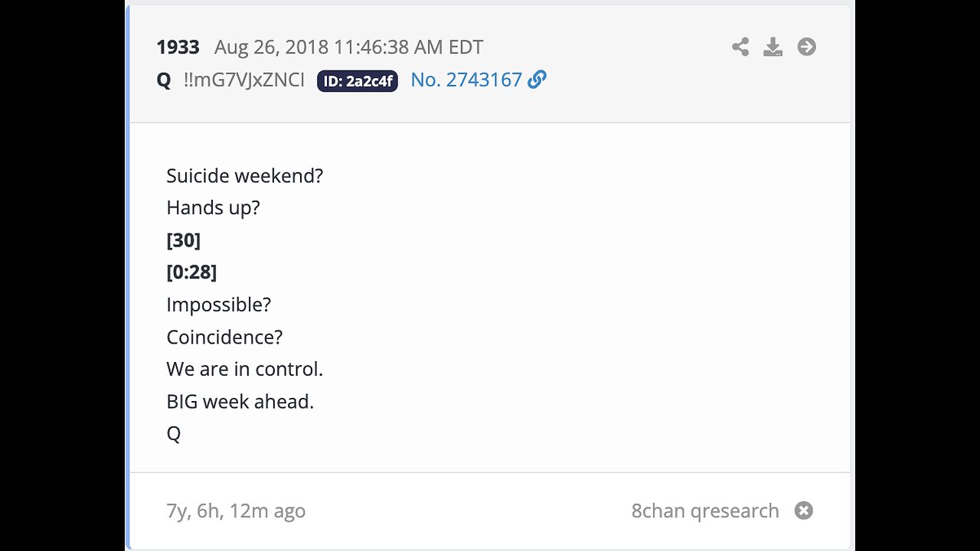980x551 pixels.
Task: Click the Aug 26, 2018 timestamp
Action: 348,47
